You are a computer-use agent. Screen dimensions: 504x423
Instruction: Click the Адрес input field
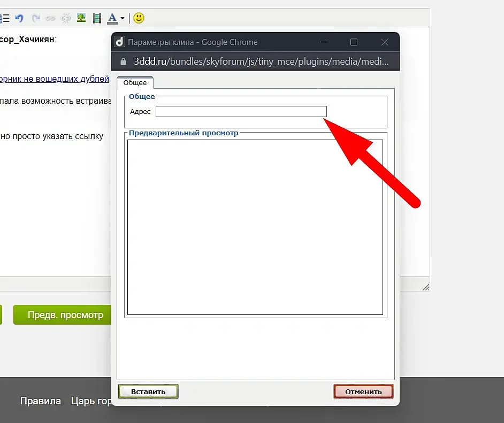241,111
